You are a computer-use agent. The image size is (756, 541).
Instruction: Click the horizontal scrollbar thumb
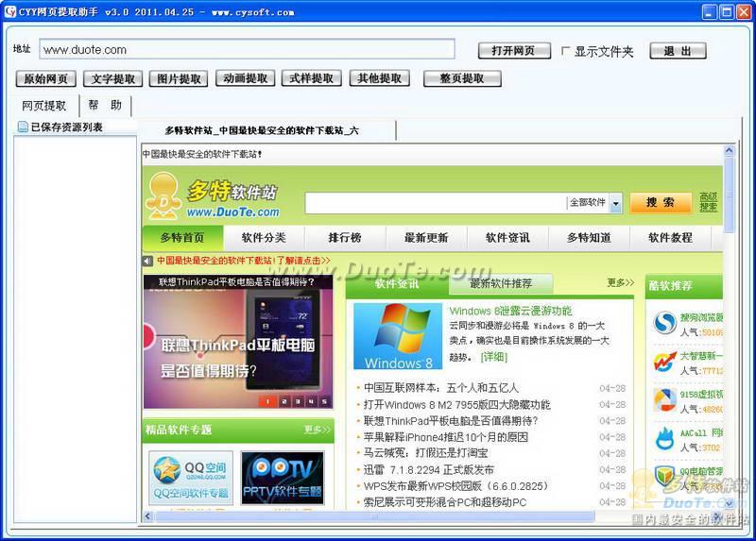coord(374,516)
